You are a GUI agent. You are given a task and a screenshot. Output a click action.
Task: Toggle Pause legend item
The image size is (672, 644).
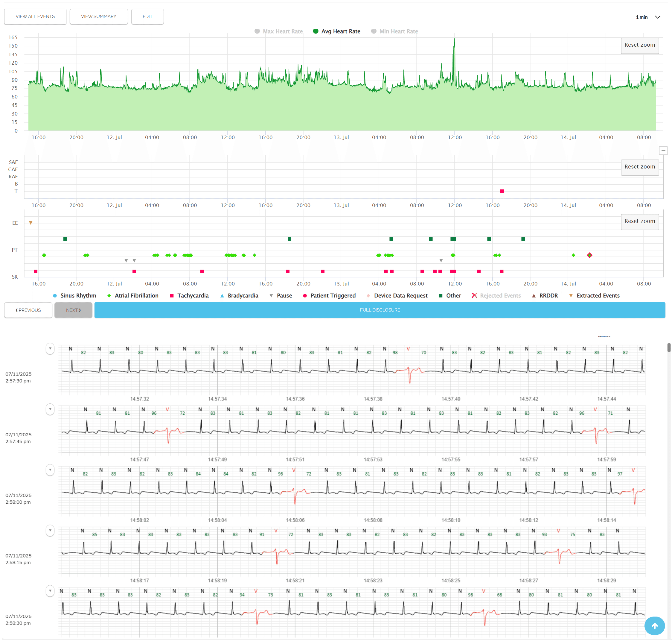(x=281, y=295)
